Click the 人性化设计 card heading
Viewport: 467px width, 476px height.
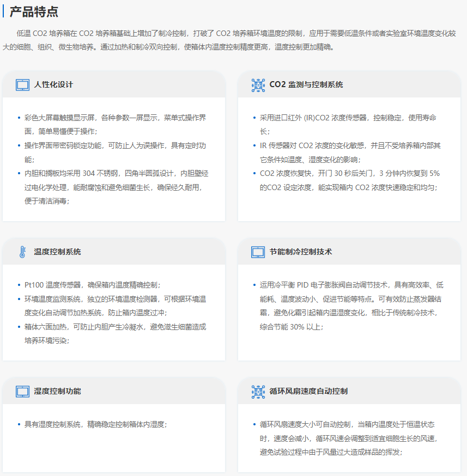(53, 85)
